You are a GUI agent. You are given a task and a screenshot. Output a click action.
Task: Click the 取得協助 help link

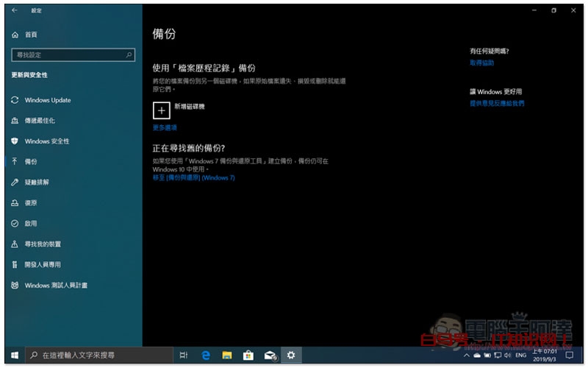click(482, 63)
